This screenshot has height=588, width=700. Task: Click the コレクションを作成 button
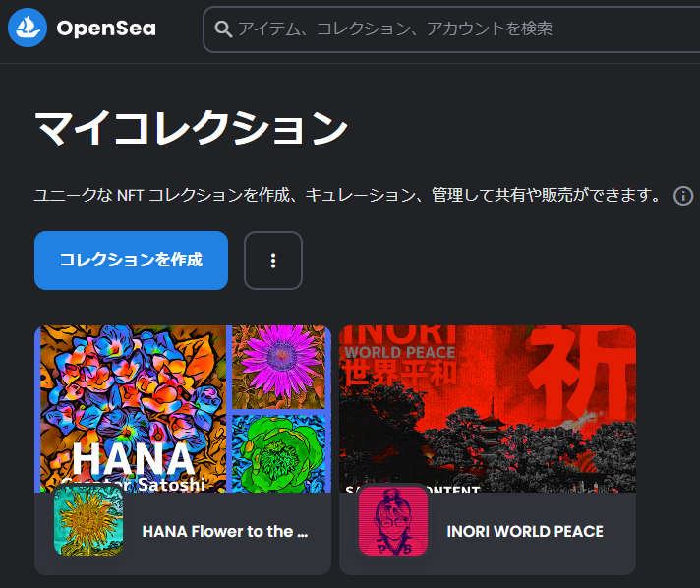132,261
